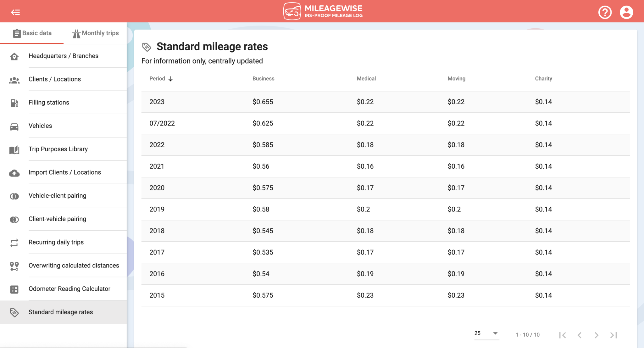The image size is (644, 348).
Task: Click Overwriting calculated distances
Action: click(74, 266)
